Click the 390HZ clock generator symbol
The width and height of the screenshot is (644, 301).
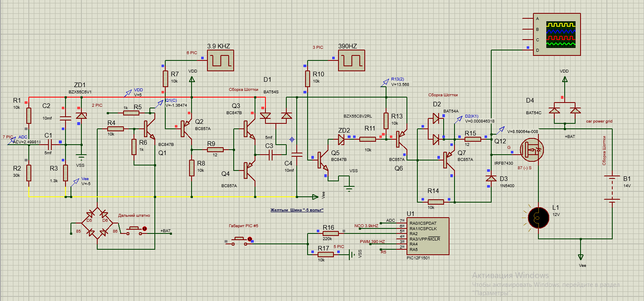point(351,60)
